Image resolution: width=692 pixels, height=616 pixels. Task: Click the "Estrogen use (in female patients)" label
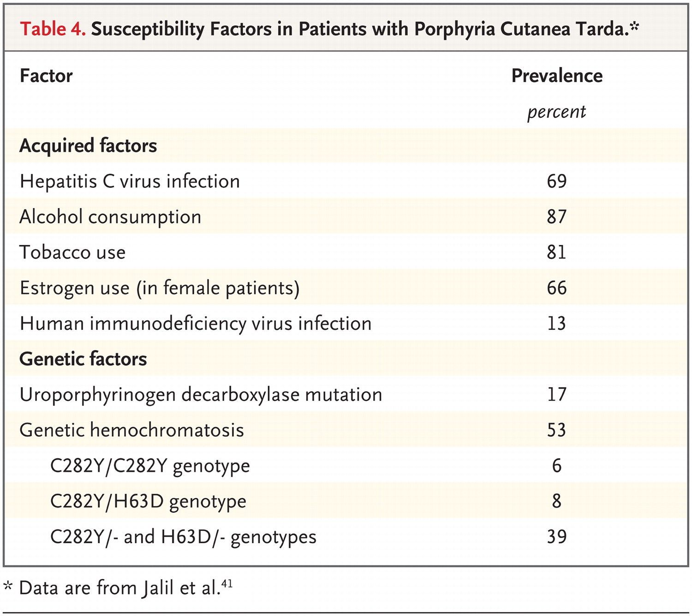click(x=160, y=288)
